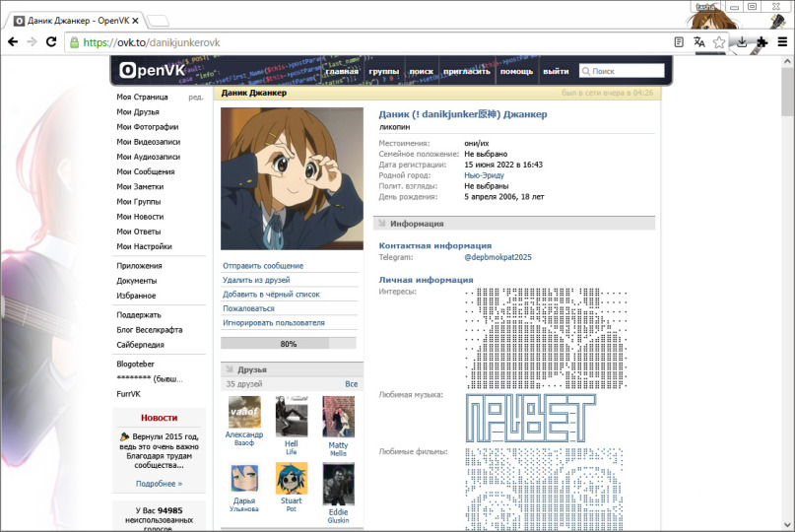The height and width of the screenshot is (532, 795).
Task: Click the 80% profile progress bar
Action: pos(289,344)
